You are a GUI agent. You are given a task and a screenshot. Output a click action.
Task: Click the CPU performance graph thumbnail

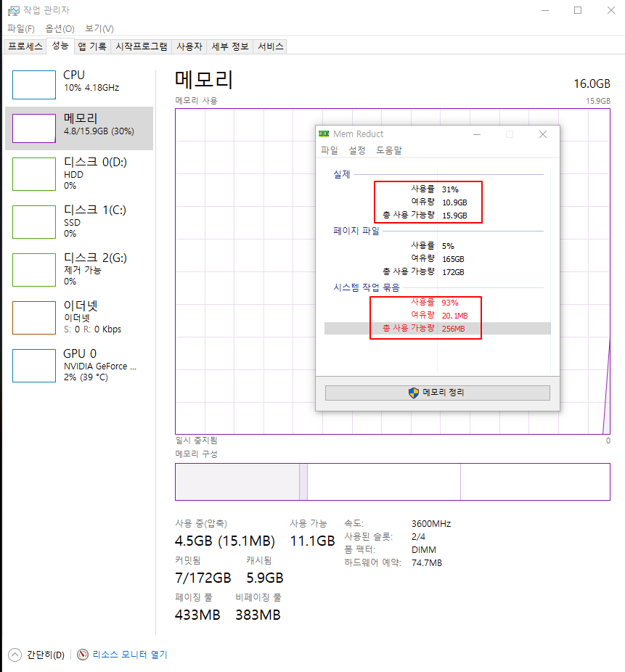(x=34, y=84)
